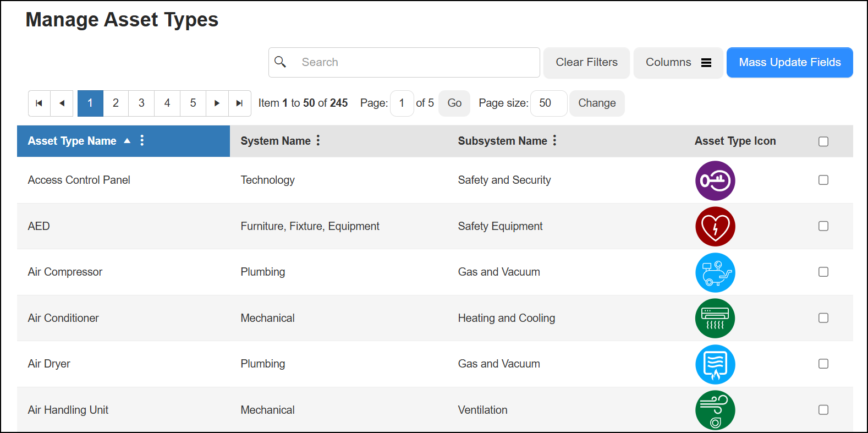Click 'Plumbing' in Air Compressor row
The height and width of the screenshot is (433, 868).
[262, 272]
